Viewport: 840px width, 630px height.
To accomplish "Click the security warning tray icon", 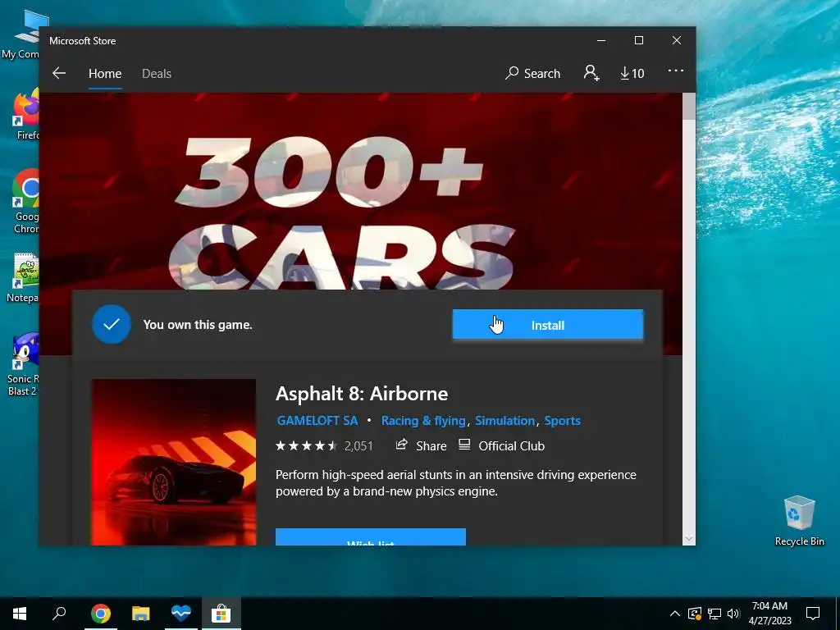I will click(x=695, y=614).
